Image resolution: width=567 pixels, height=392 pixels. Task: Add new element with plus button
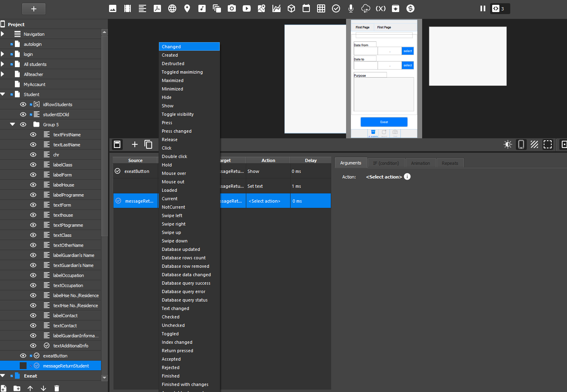point(34,8)
